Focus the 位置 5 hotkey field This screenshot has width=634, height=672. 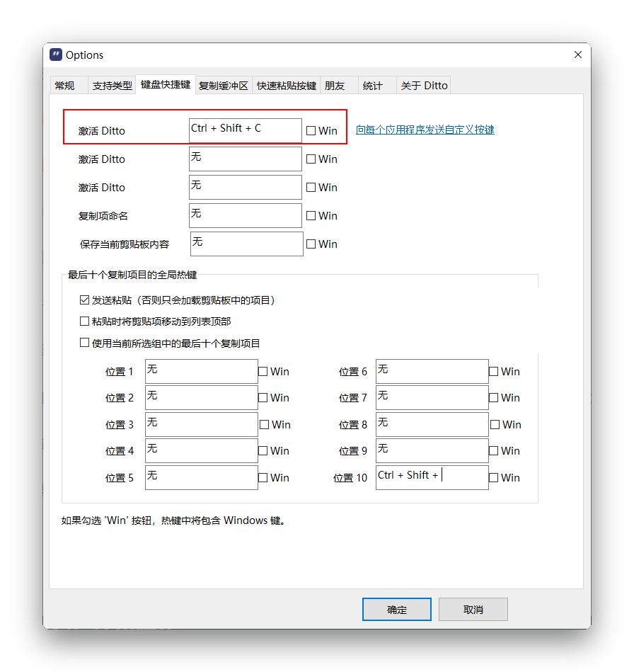202,478
